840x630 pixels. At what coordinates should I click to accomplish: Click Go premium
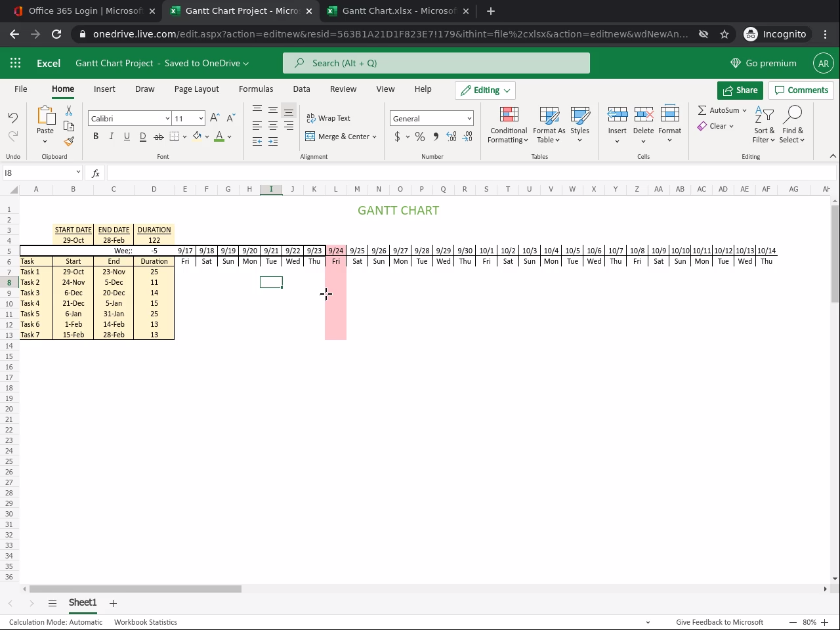[763, 63]
